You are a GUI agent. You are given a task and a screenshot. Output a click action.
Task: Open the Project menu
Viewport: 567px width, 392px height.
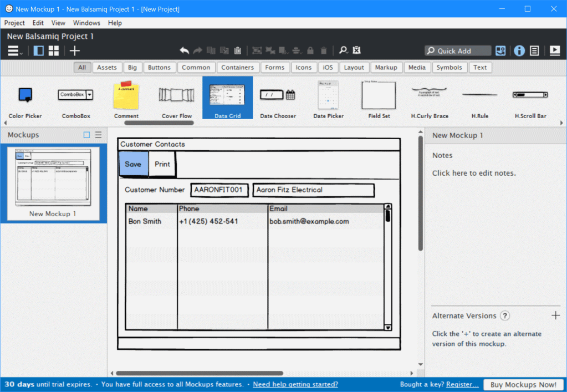(x=14, y=23)
